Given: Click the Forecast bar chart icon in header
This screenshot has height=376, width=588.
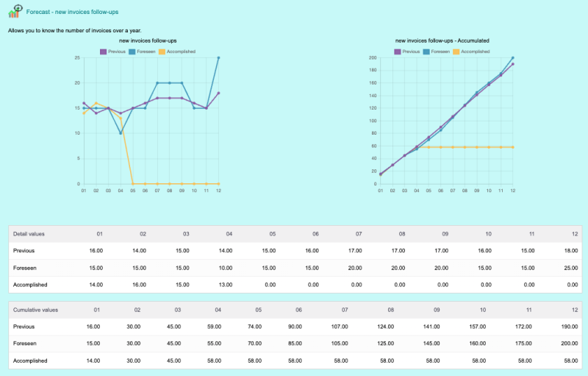Looking at the screenshot, I should pos(15,12).
